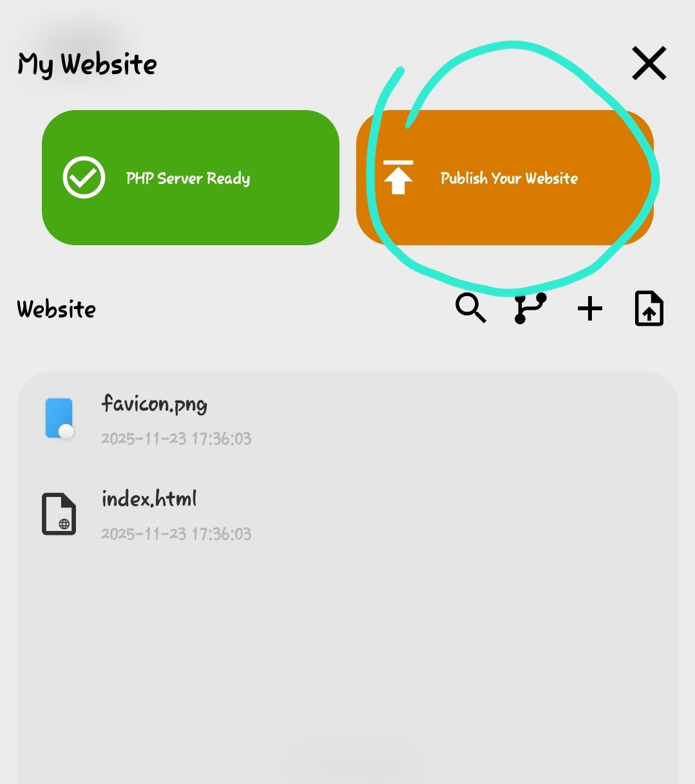Select the index.html file name
The image size is (695, 784).
point(149,499)
